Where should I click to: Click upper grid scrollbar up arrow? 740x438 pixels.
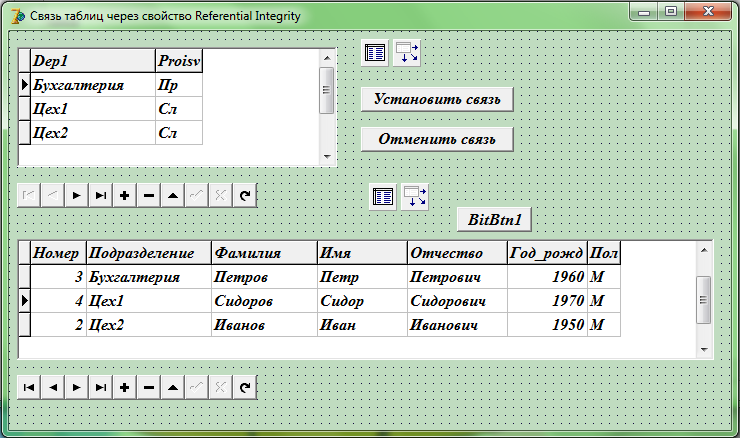coord(327,58)
